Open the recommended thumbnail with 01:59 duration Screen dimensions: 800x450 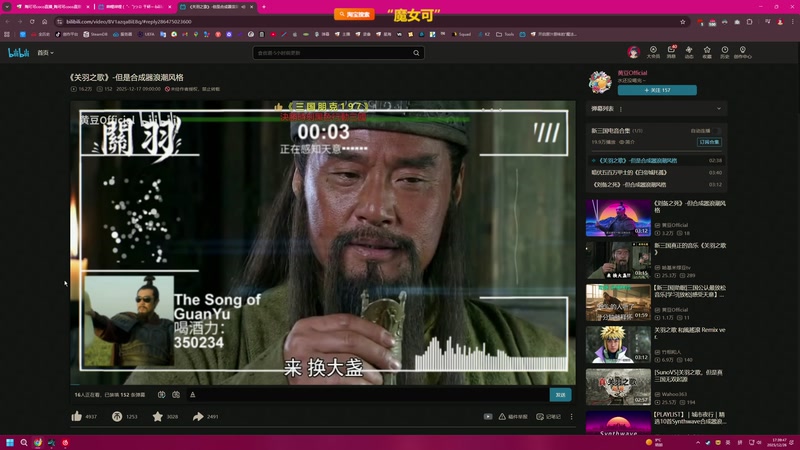coord(618,303)
